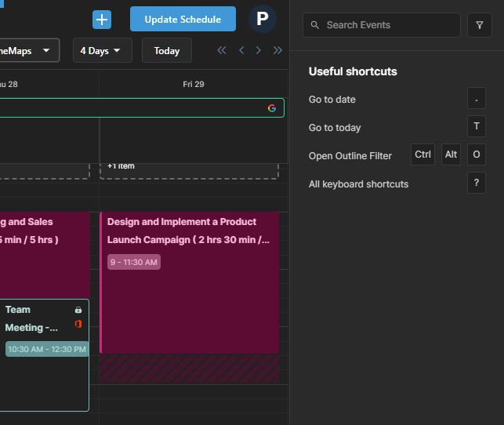Click the magnifier search icon
Screen dimensions: 504x425
point(315,25)
